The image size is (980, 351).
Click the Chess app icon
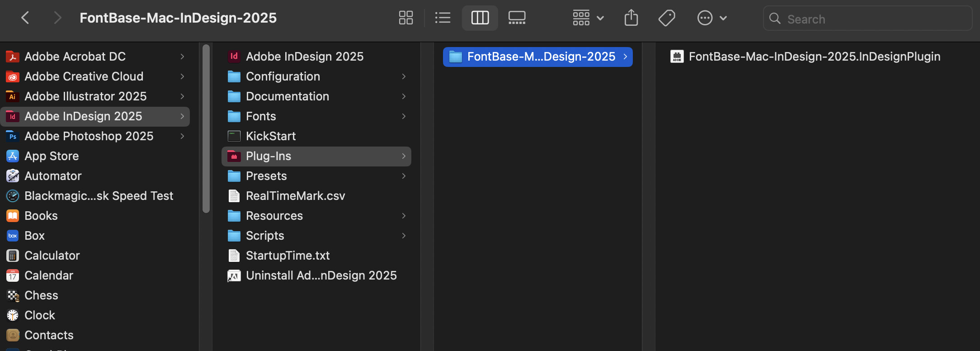[x=13, y=295]
